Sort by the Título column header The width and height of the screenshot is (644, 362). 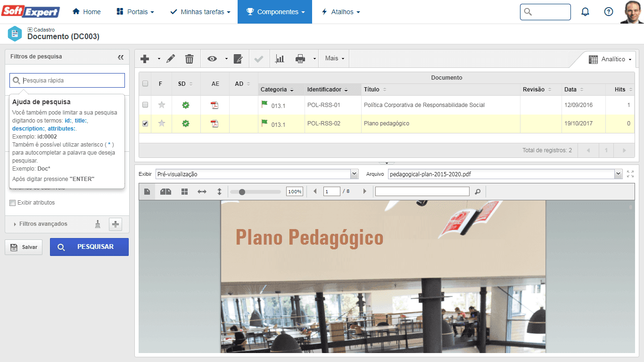(x=375, y=90)
